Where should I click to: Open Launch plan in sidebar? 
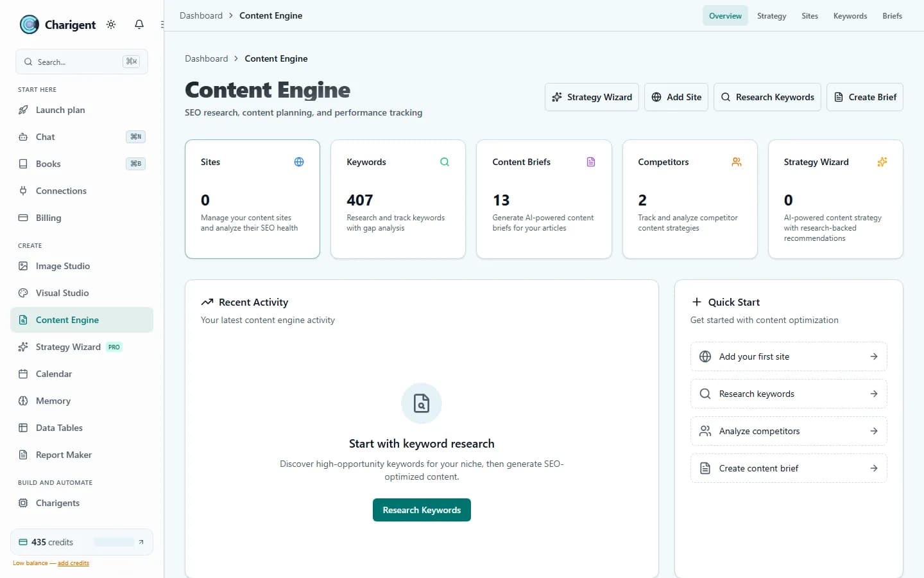point(81,110)
